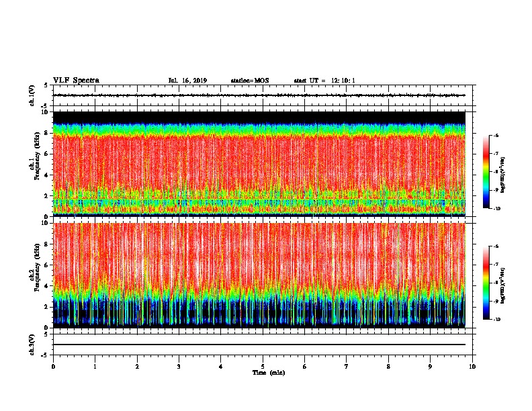Viewport: 532px width, 411px height.
Task: Click the ch.3 flat voltage trace
Action: (x=259, y=345)
